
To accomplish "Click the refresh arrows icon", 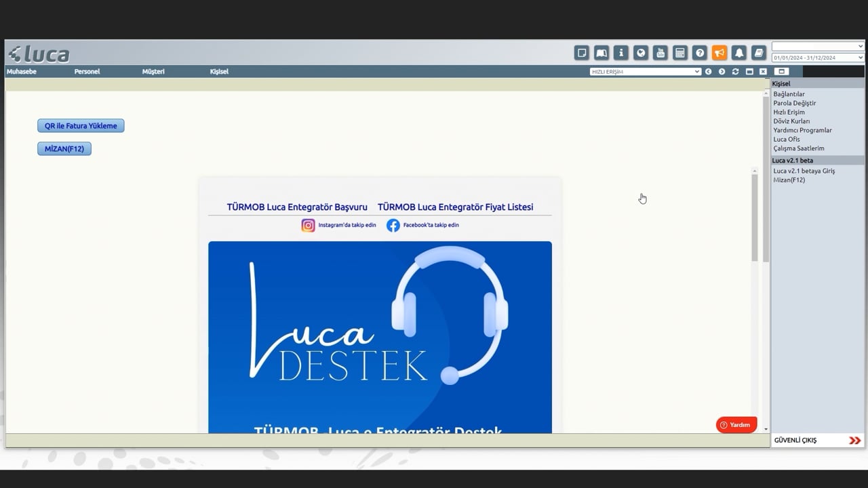I will tap(735, 71).
